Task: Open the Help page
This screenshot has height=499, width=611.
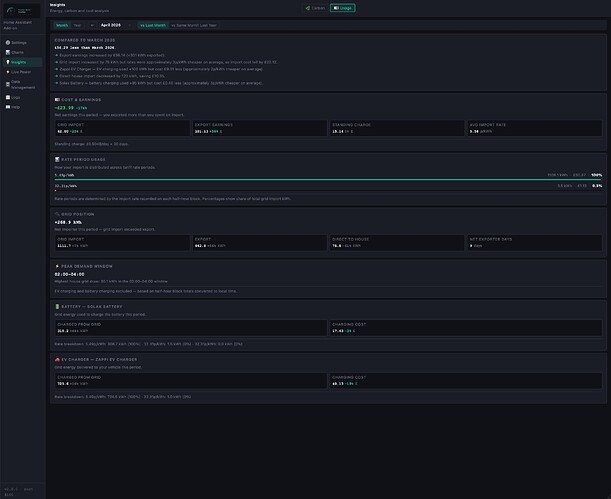Action: (23, 107)
